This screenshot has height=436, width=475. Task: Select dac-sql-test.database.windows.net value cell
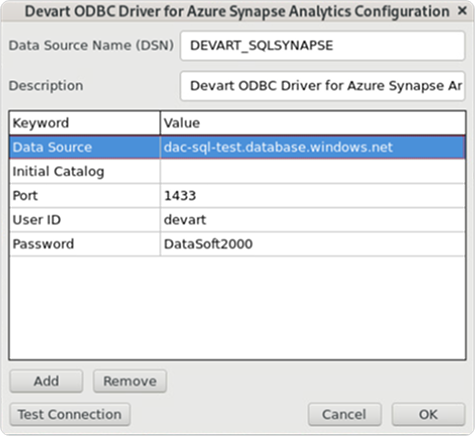(x=313, y=147)
